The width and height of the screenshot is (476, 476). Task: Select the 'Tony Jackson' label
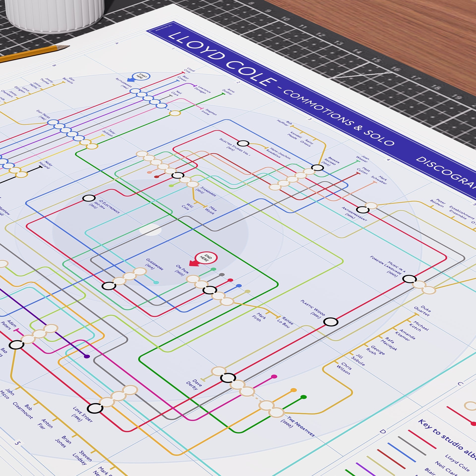(109, 133)
